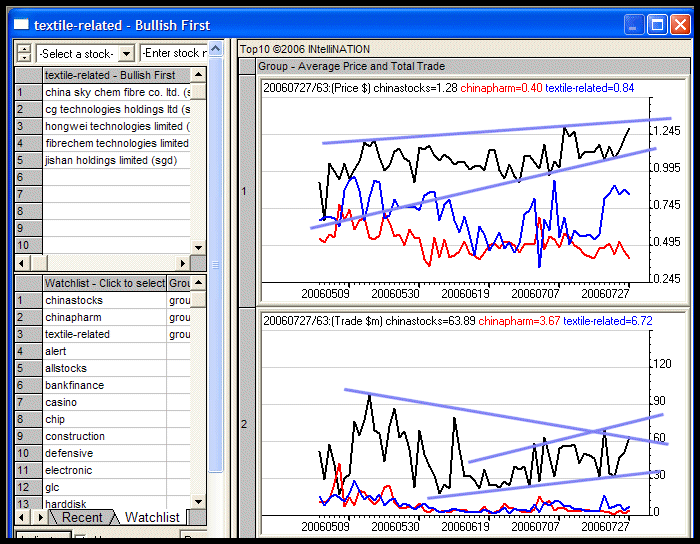The image size is (700, 544).
Task: Click row number 6 in stock list
Action: point(29,177)
